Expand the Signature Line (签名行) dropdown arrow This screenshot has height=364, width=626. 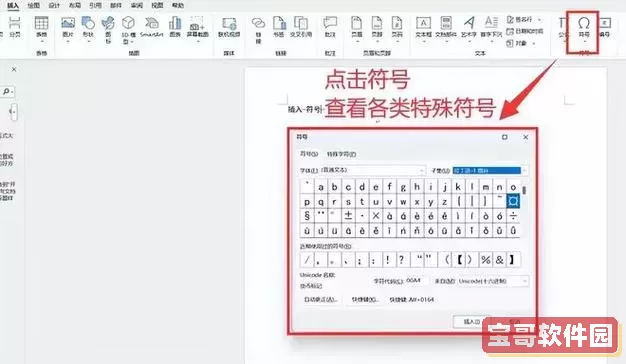point(539,19)
